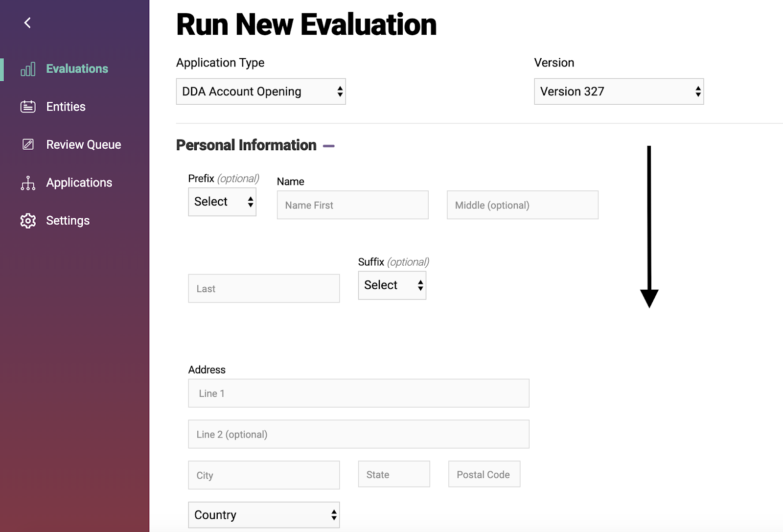Image resolution: width=783 pixels, height=532 pixels.
Task: Focus the Middle (optional) name field
Action: [x=522, y=205]
